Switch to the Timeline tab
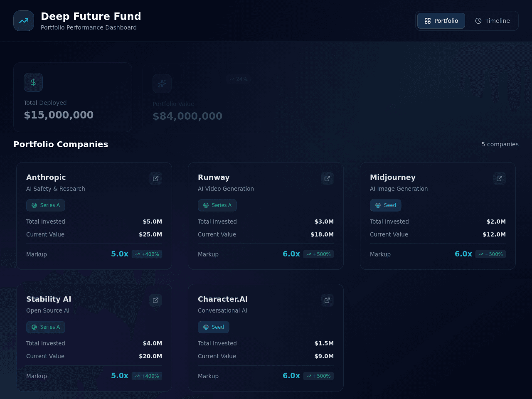 (492, 21)
